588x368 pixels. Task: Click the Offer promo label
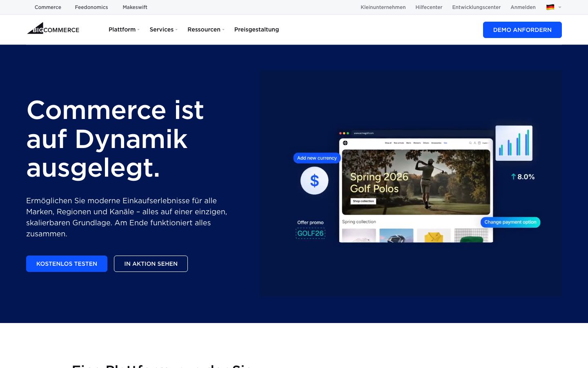tap(310, 222)
